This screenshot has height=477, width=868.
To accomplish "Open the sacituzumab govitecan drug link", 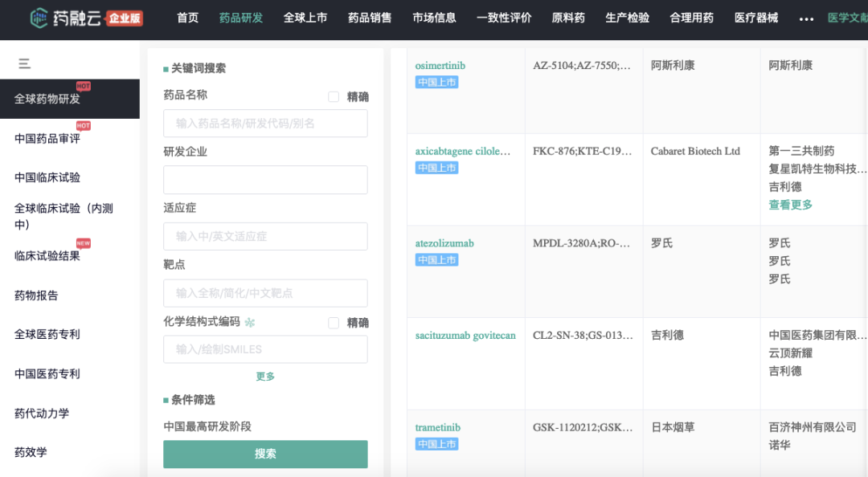I will tap(465, 336).
